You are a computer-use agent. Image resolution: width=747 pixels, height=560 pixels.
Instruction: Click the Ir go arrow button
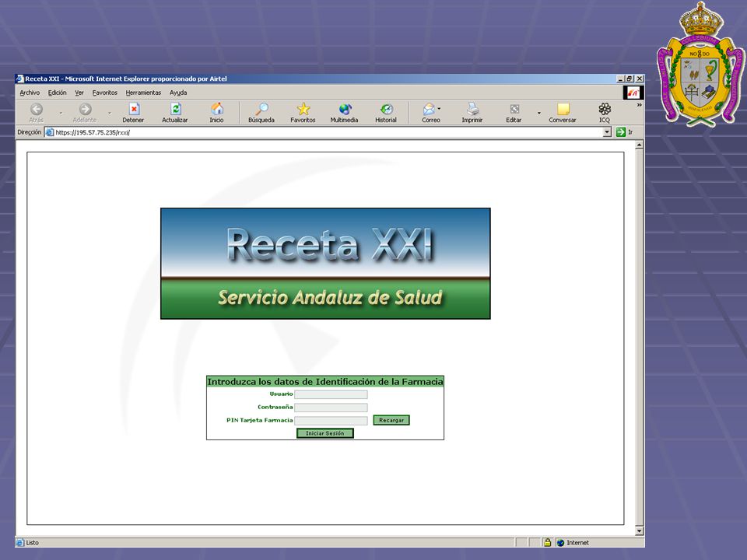pyautogui.click(x=620, y=132)
